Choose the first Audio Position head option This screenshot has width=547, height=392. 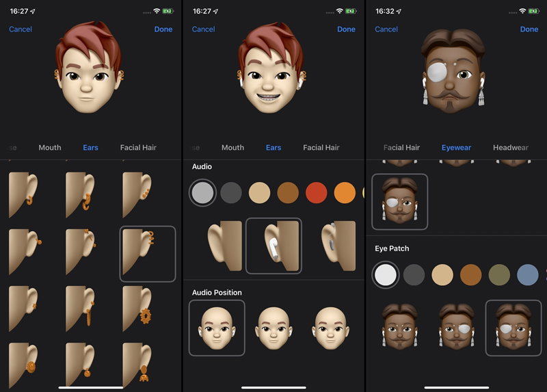216,328
